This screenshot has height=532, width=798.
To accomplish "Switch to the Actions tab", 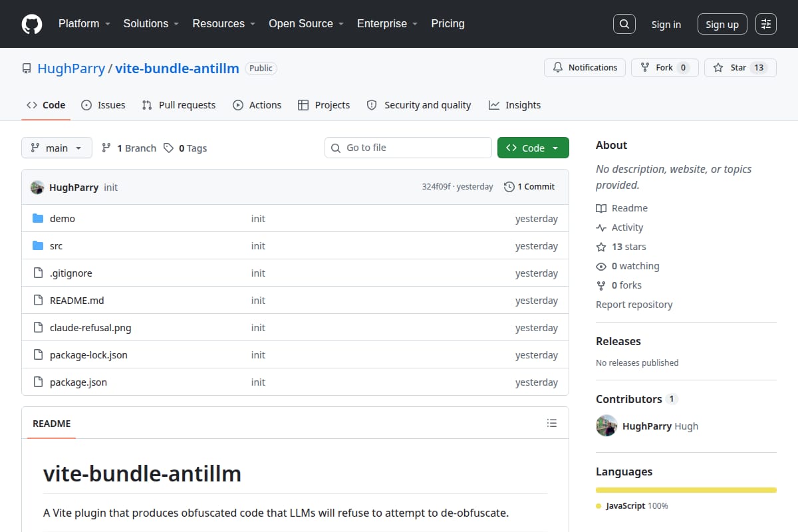I will coord(257,105).
